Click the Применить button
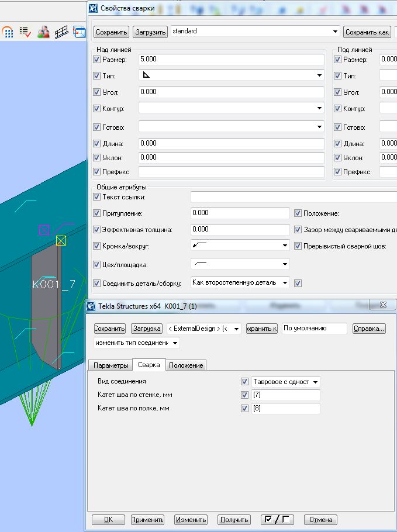Viewport: 397px width, 532px height. (x=148, y=520)
